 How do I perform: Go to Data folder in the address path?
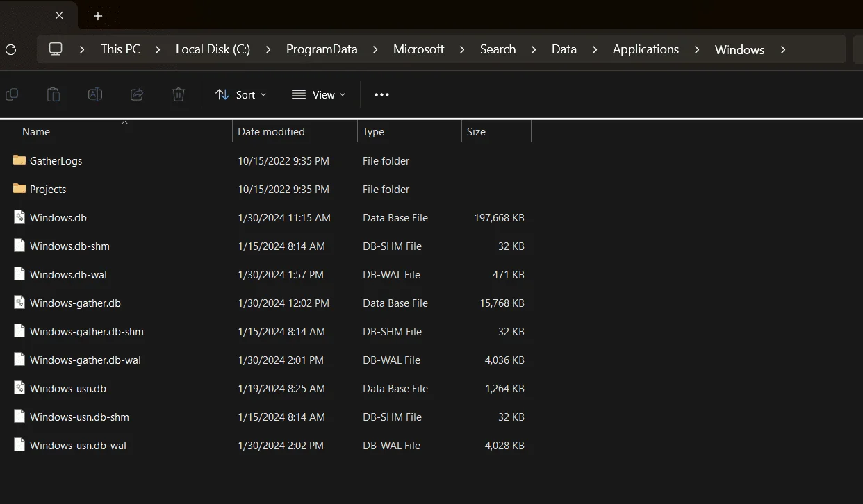pyautogui.click(x=564, y=49)
